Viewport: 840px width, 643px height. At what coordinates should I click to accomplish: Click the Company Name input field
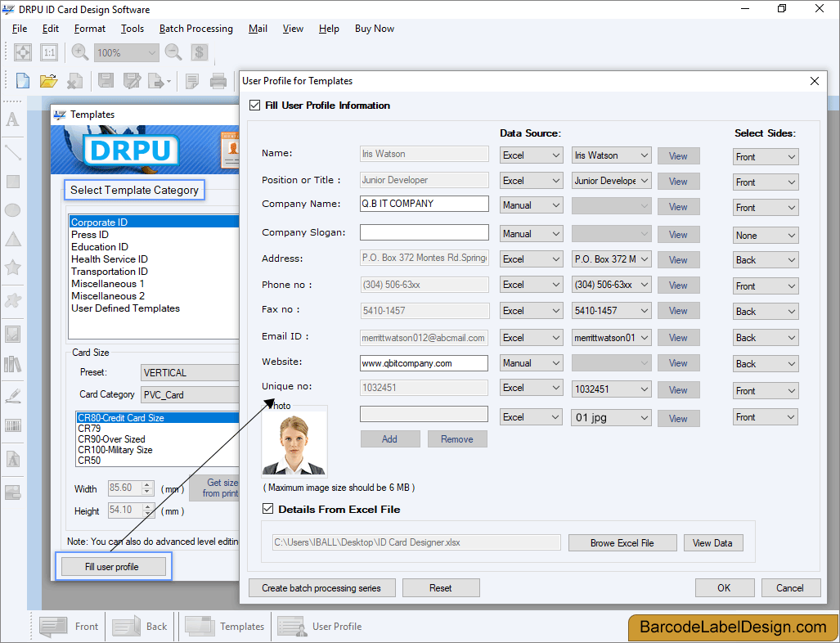click(424, 204)
